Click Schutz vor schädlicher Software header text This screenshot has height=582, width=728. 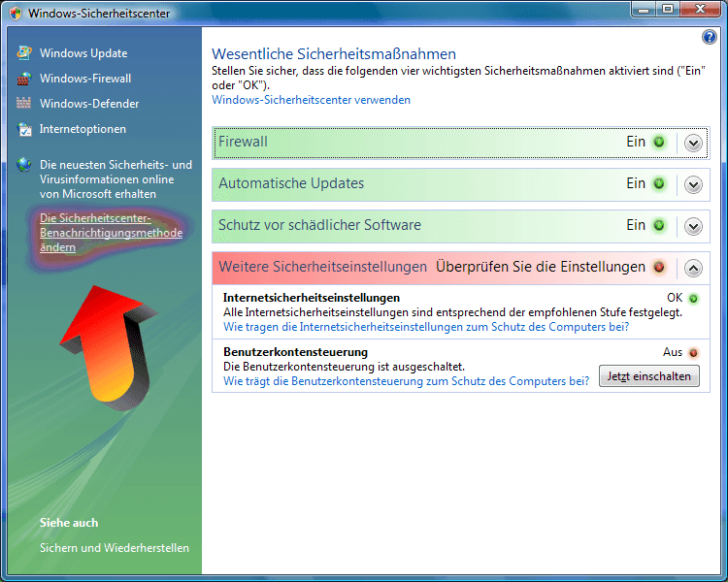tap(320, 225)
